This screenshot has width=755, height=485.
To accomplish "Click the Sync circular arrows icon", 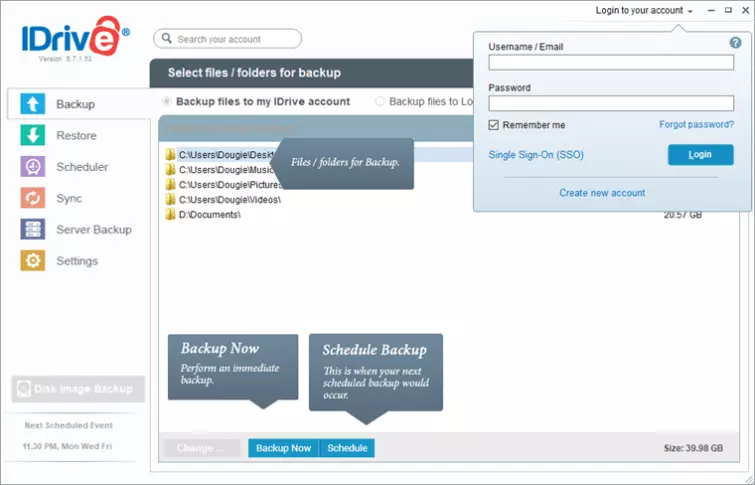I will coord(32,198).
